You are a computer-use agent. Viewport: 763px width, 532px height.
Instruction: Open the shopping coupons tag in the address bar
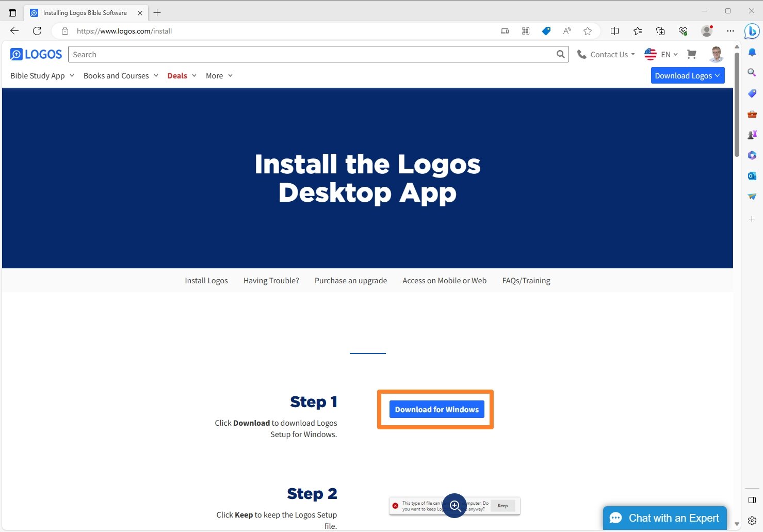coord(546,31)
